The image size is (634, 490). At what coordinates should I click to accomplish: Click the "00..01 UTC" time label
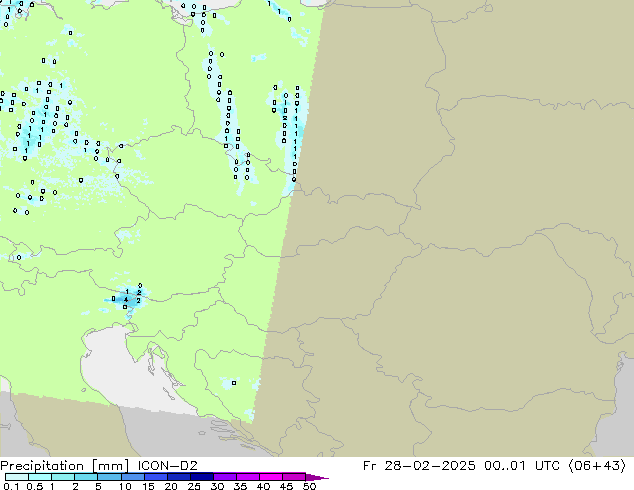tap(523, 466)
